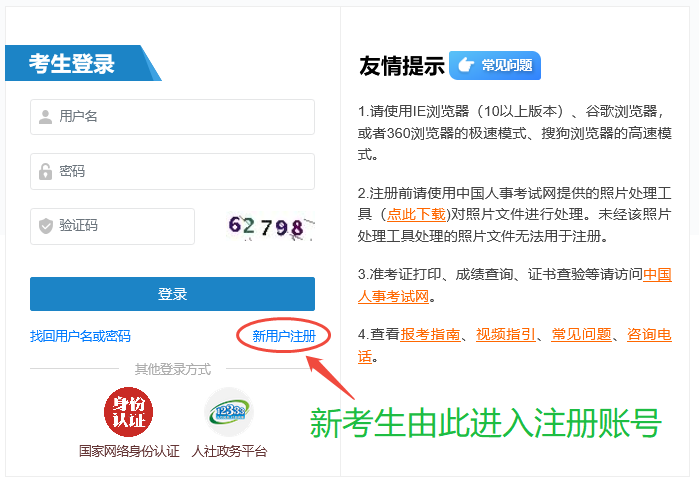Open the orange 常见问题 link in tip 4
Image resolution: width=699 pixels, height=485 pixels.
(x=581, y=334)
